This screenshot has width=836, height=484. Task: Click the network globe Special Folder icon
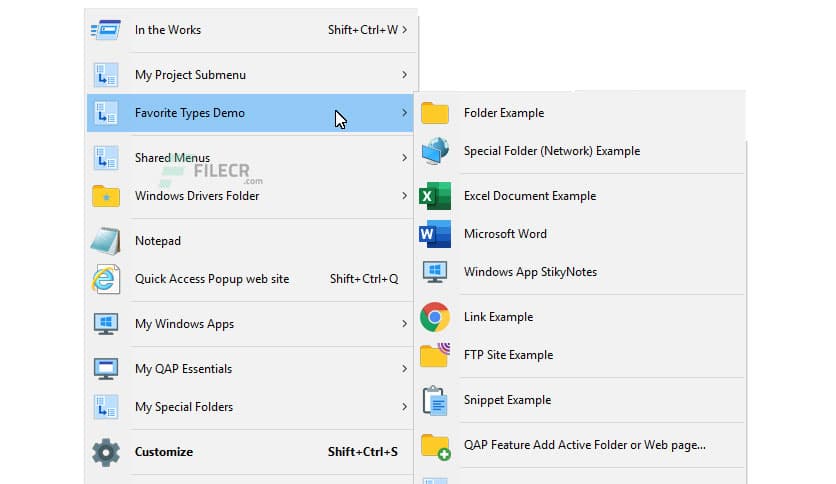pyautogui.click(x=435, y=151)
